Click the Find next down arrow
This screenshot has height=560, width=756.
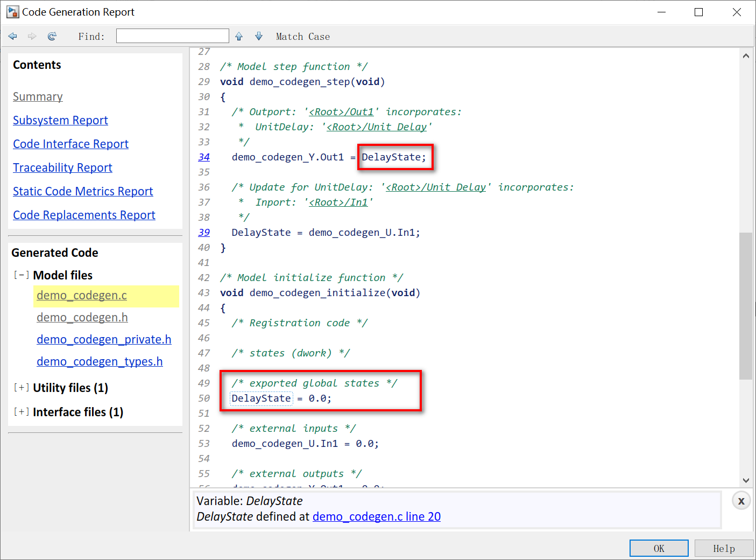(259, 36)
